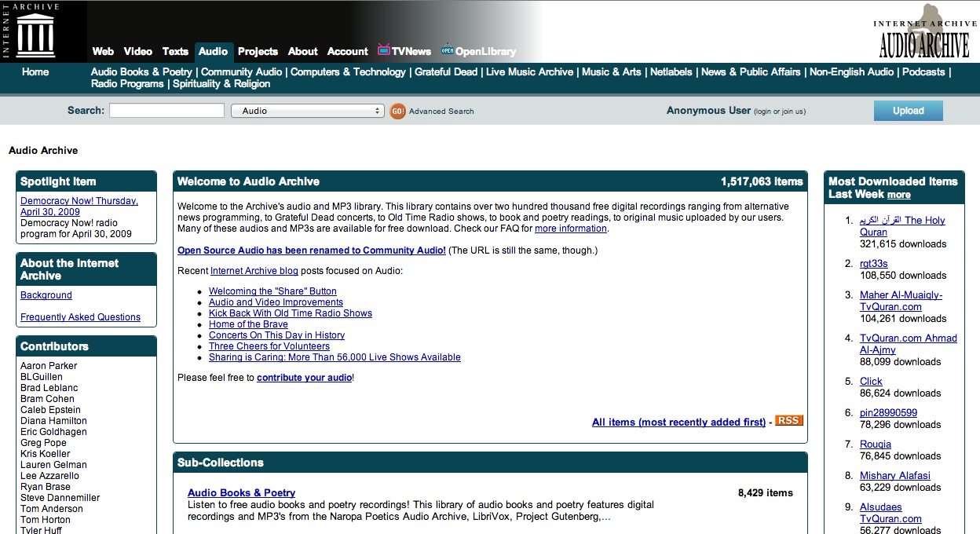Open the Projects tab
The height and width of the screenshot is (534, 980).
[258, 51]
